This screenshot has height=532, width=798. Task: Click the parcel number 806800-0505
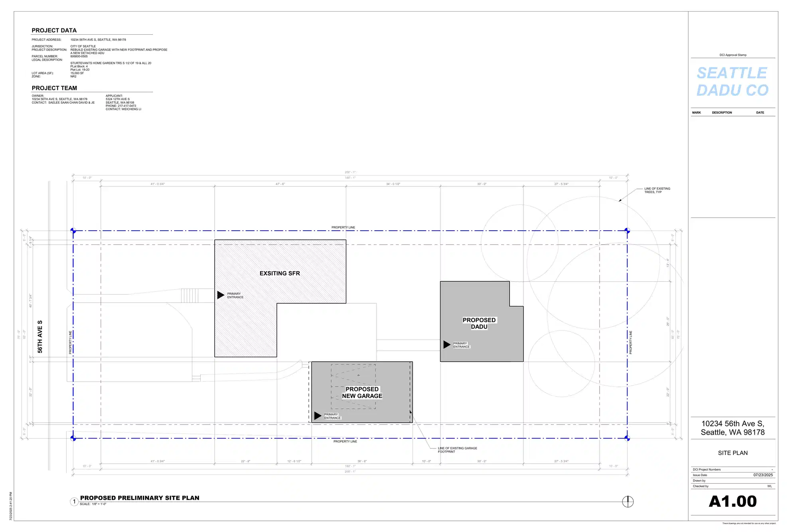tap(79, 56)
